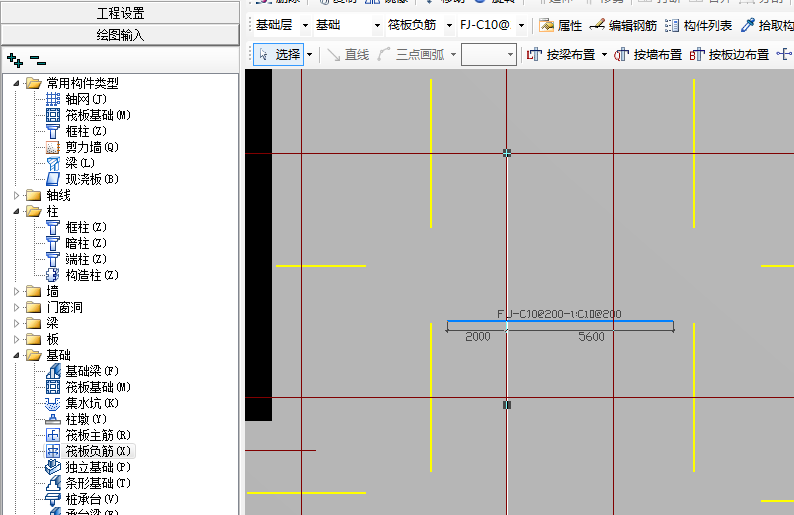
Task: Activate the 选择 selection tool
Action: click(x=279, y=55)
